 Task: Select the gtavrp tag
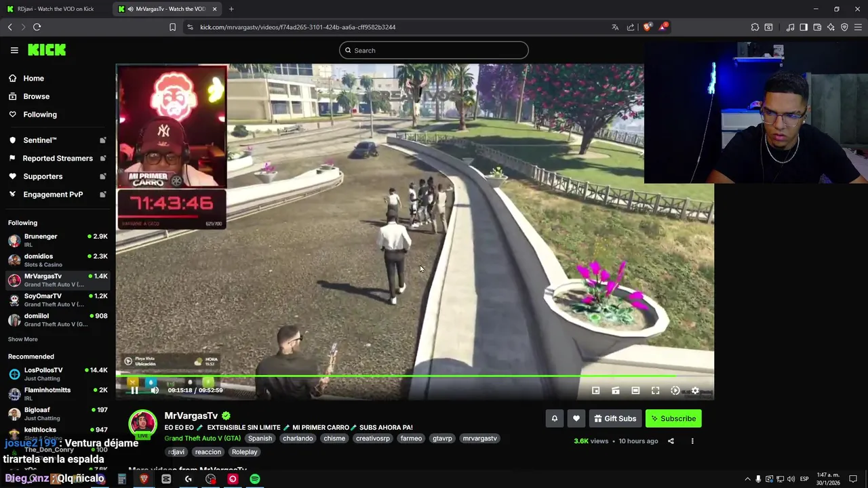click(x=442, y=439)
